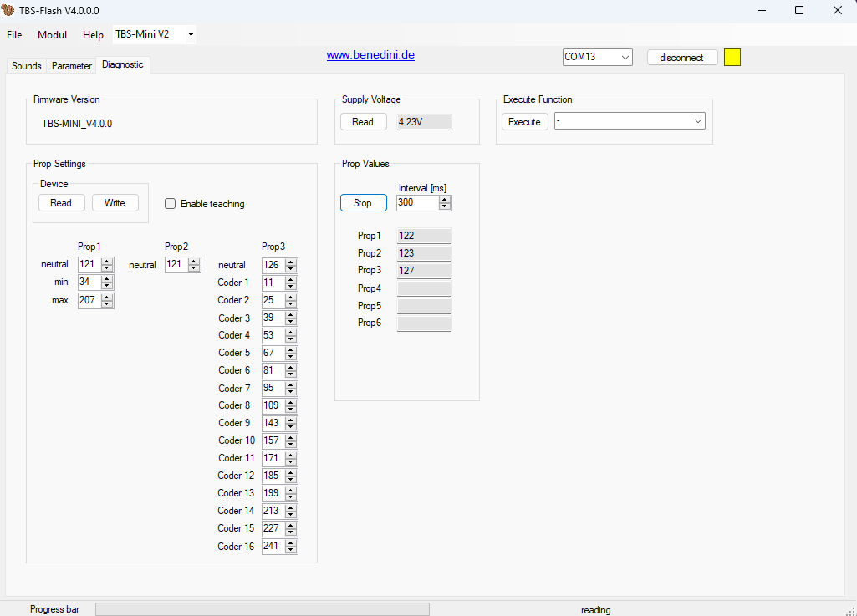This screenshot has height=616, width=857.
Task: Increase Prop1 neutral with up arrow
Action: tap(107, 262)
